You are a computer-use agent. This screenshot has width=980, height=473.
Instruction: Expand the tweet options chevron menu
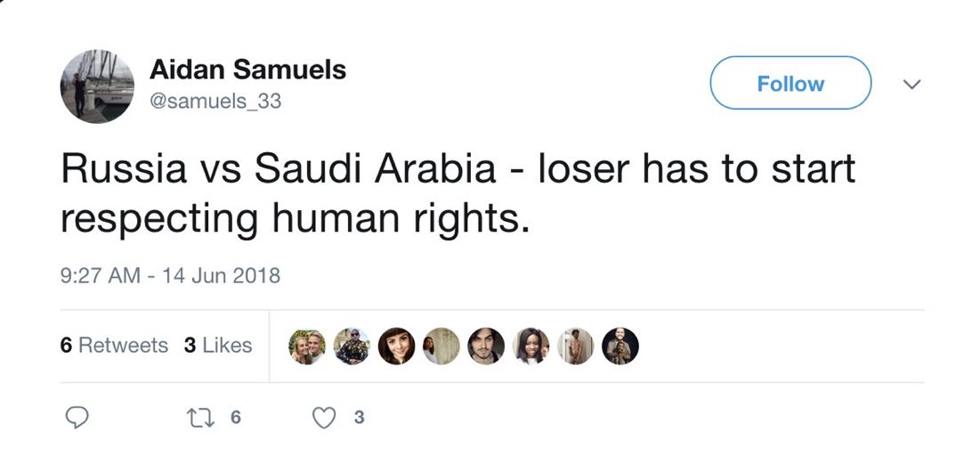pos(911,85)
